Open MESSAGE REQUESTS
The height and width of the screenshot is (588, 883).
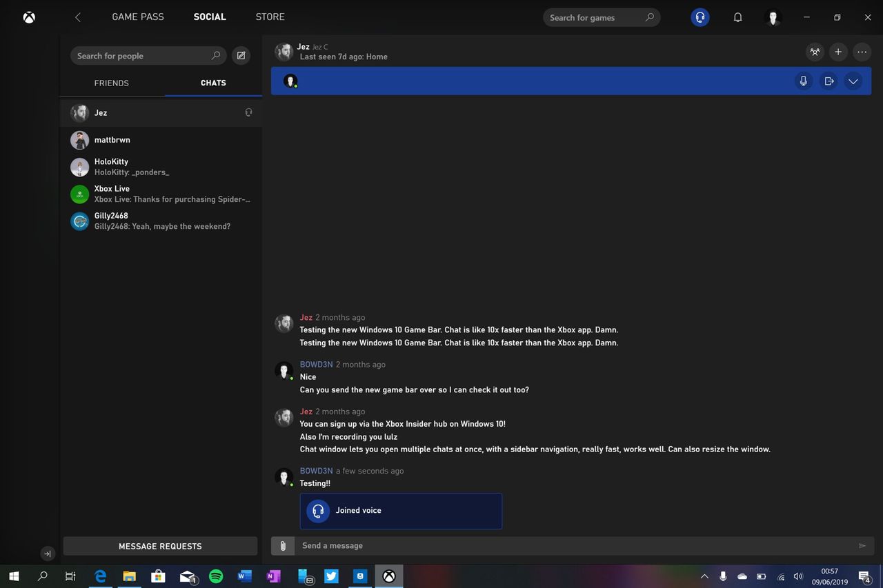coord(160,546)
